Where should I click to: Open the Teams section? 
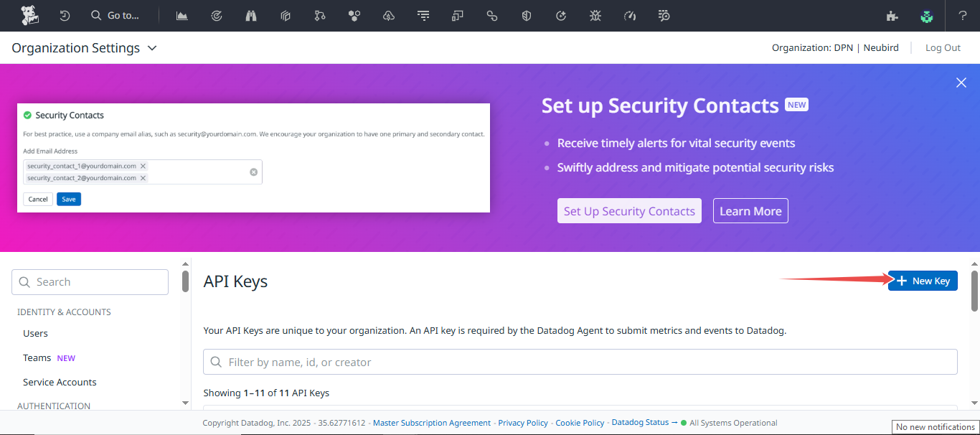click(37, 357)
